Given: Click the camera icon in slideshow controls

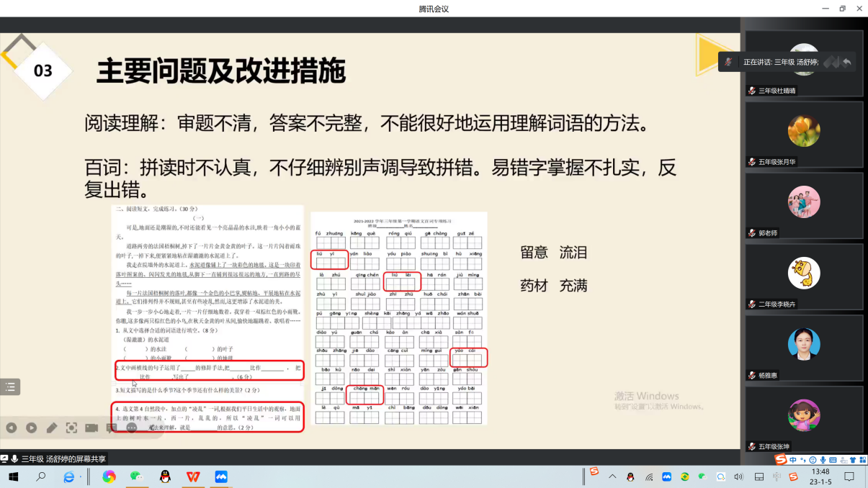Looking at the screenshot, I should tap(91, 428).
